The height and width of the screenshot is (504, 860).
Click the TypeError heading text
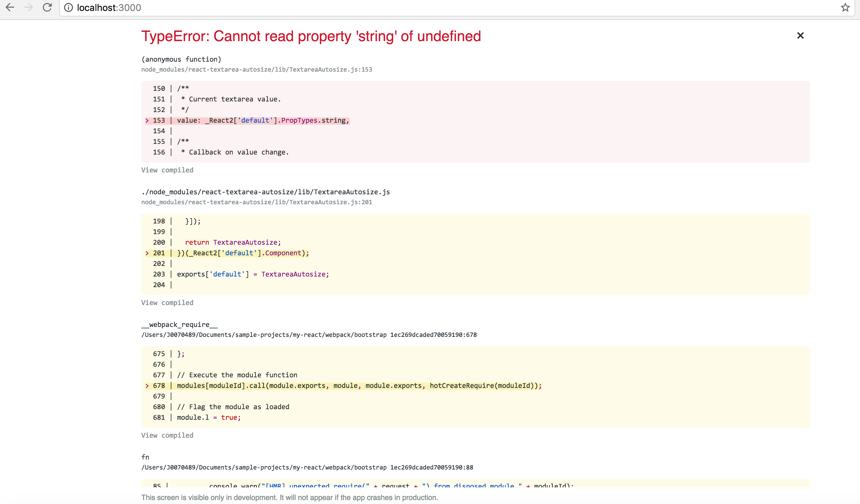(x=311, y=36)
